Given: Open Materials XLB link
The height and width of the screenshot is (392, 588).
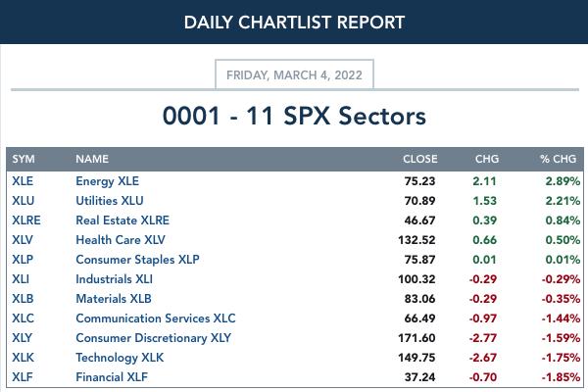Looking at the screenshot, I should [114, 299].
